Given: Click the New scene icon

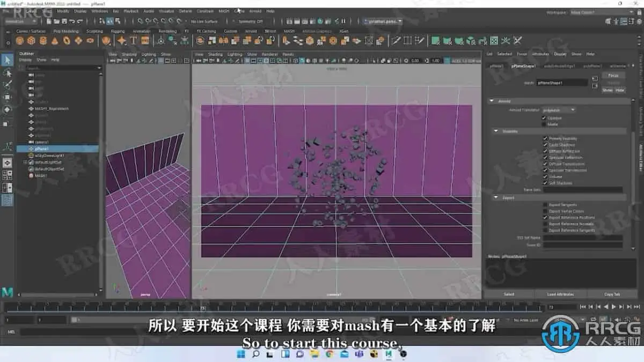Looking at the screenshot, I should (x=48, y=21).
